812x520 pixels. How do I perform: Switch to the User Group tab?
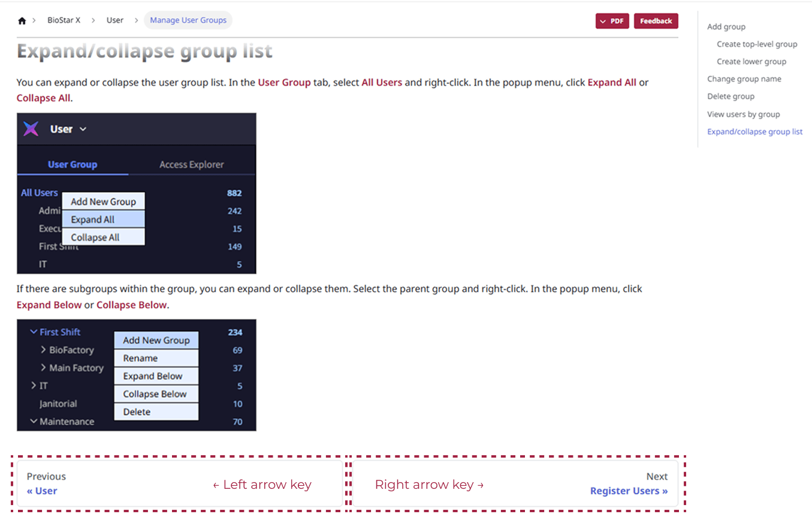click(x=73, y=164)
